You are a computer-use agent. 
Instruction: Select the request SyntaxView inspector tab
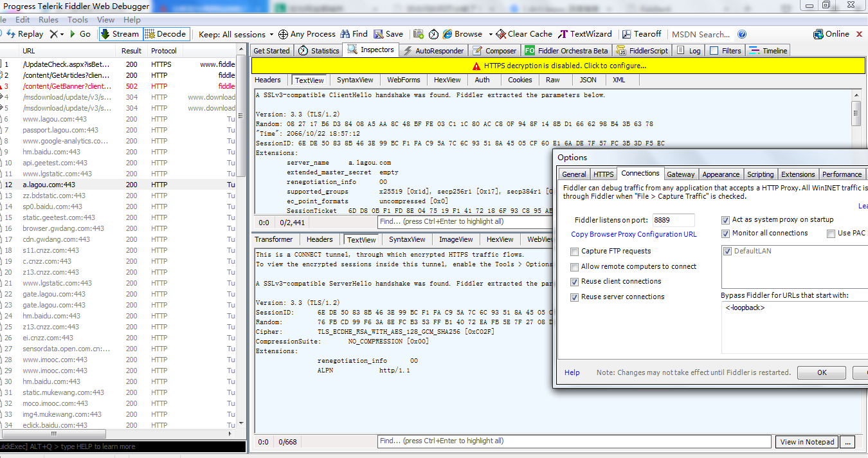pos(354,80)
